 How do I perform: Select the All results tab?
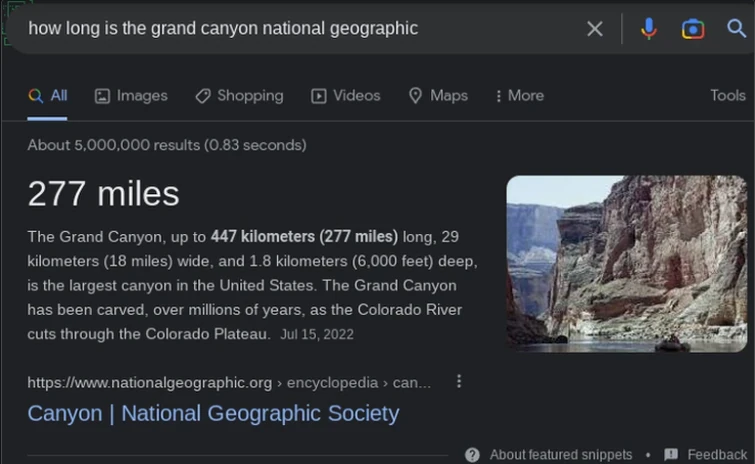[48, 95]
